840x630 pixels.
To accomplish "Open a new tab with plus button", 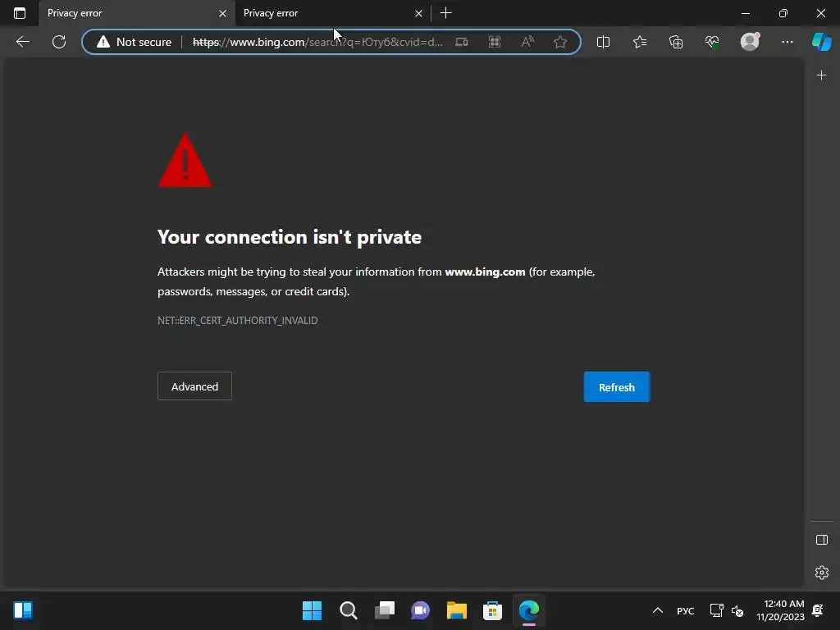I will pyautogui.click(x=445, y=13).
